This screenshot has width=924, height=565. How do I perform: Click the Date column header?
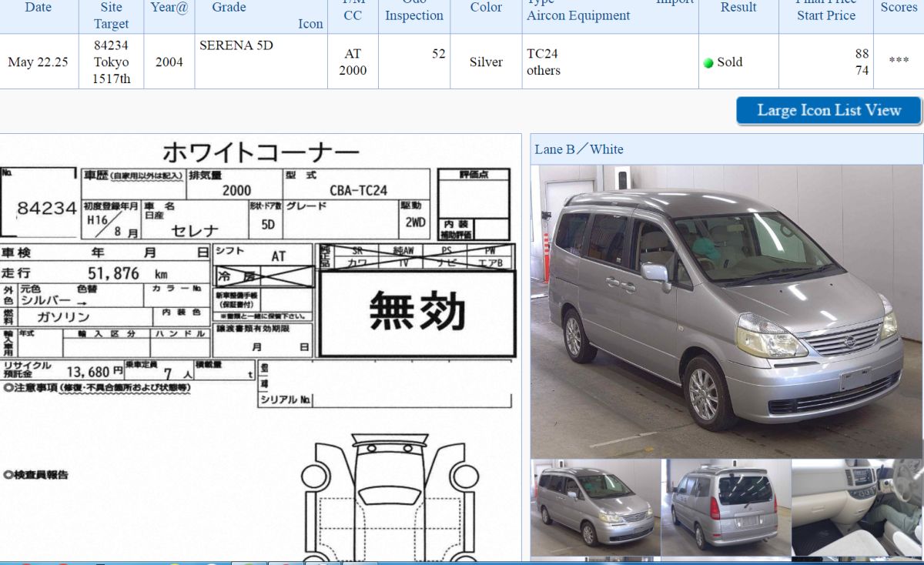pos(38,8)
